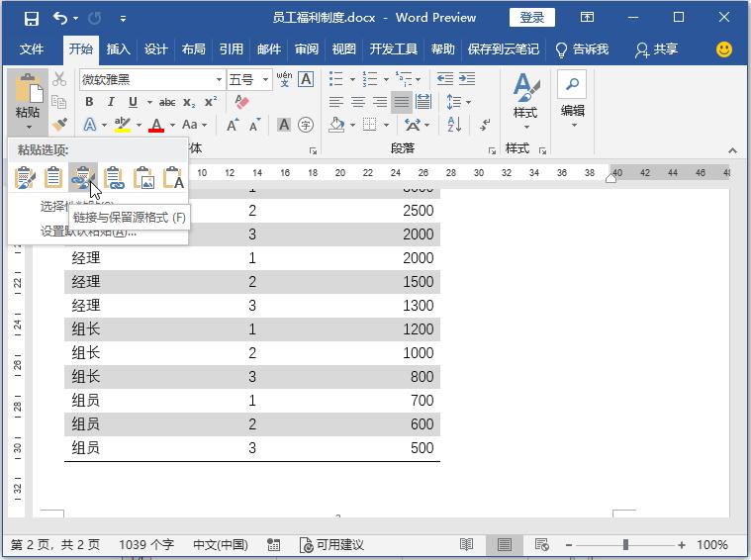
Task: Toggle character shading A
Action: click(x=284, y=125)
